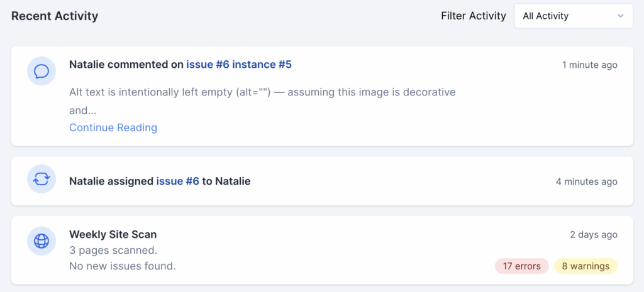Click the '2 days ago' timestamp
Image resolution: width=644 pixels, height=292 pixels.
click(593, 235)
